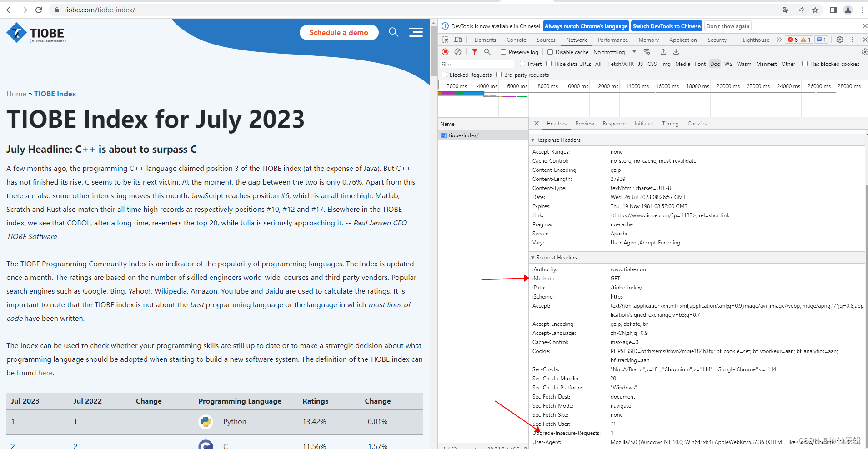Toggle the Doc type filter
This screenshot has height=449, width=868.
pos(715,64)
